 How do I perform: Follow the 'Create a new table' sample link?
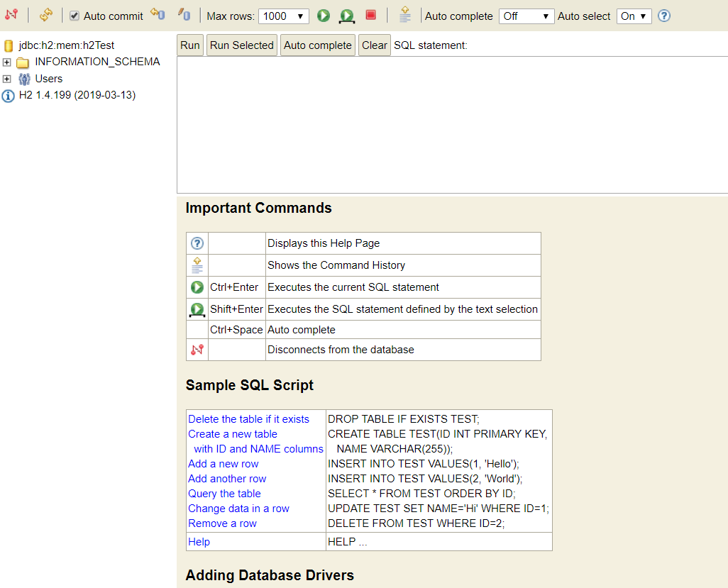click(231, 433)
